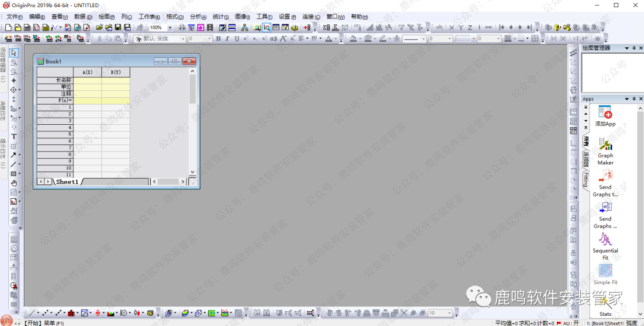The width and height of the screenshot is (644, 326).
Task: Click the Print icon in the toolbar
Action: click(x=182, y=27)
